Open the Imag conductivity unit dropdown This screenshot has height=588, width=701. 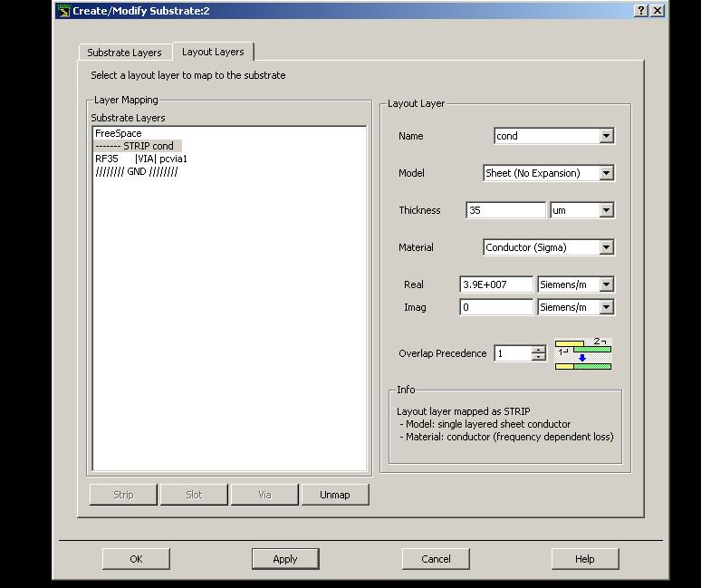coord(606,307)
